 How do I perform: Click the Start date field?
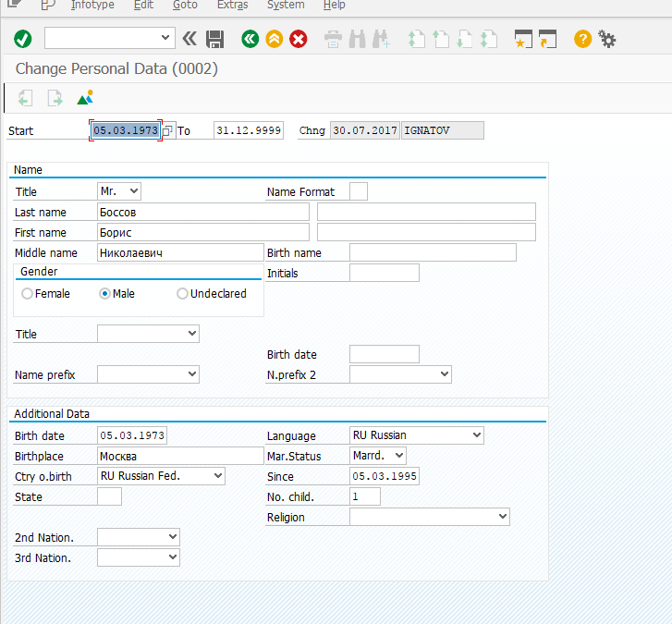click(x=126, y=130)
